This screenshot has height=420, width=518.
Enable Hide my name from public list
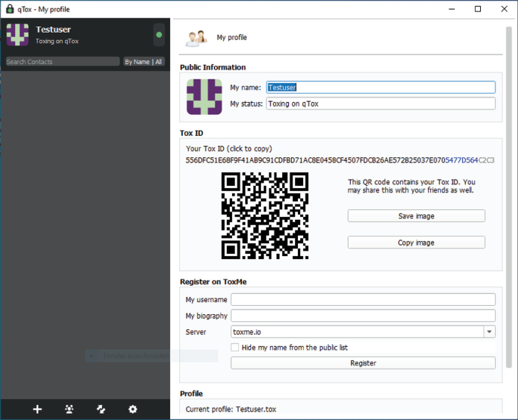(x=235, y=347)
